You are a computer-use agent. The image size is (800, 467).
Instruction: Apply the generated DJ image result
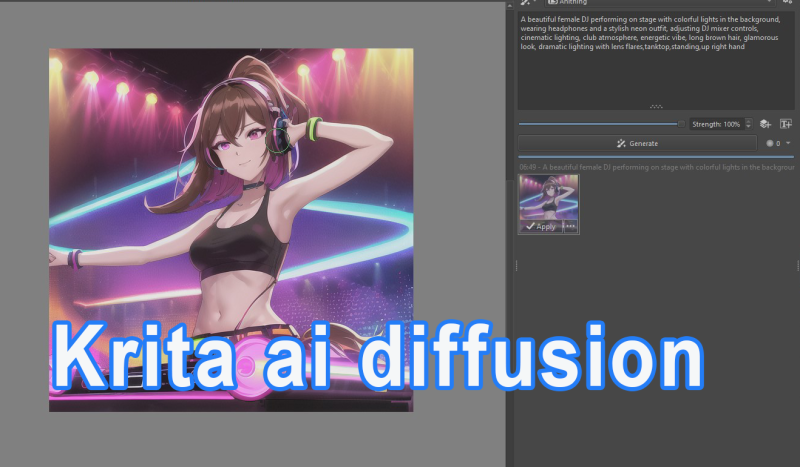(541, 226)
